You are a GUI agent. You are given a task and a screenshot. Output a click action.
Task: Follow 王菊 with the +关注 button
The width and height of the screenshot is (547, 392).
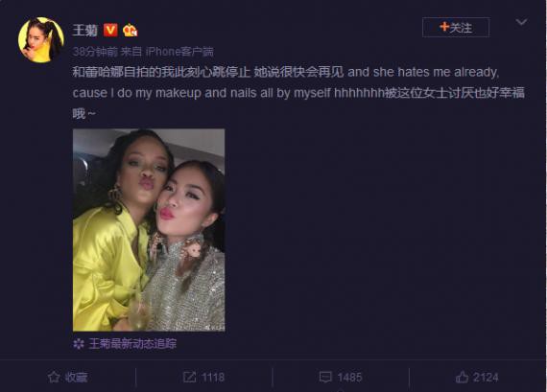(x=456, y=27)
